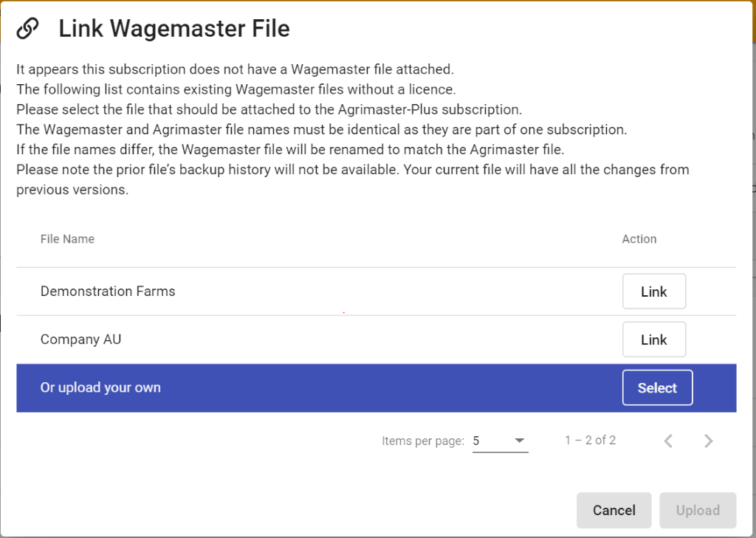Click the Action column header
Viewport: 756px width, 538px height.
click(x=639, y=239)
